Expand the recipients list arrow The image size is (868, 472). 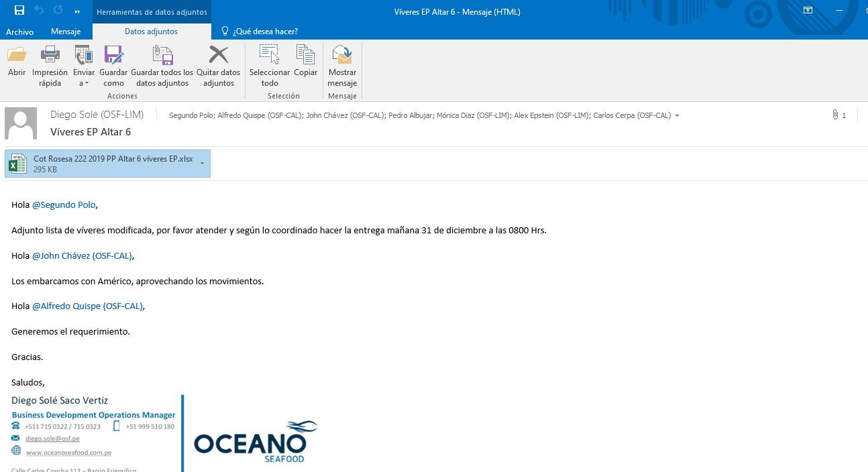point(677,116)
